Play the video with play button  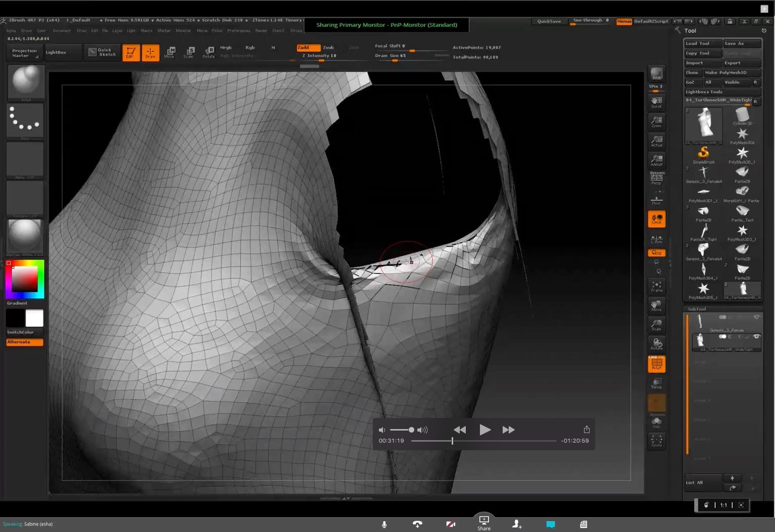pos(485,430)
